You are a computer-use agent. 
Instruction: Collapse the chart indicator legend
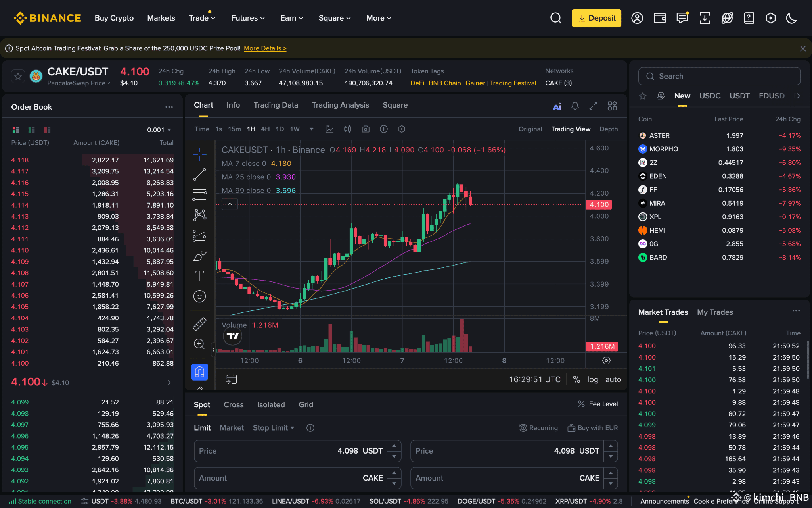point(230,204)
